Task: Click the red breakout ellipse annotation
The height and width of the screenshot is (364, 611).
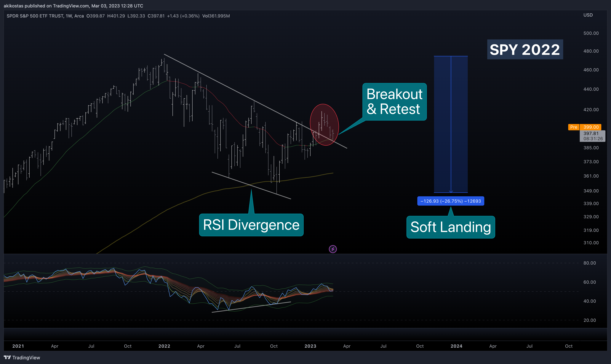Action: click(x=324, y=125)
